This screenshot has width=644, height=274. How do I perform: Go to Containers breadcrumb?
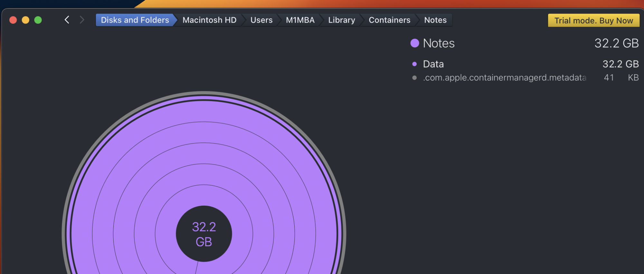390,20
